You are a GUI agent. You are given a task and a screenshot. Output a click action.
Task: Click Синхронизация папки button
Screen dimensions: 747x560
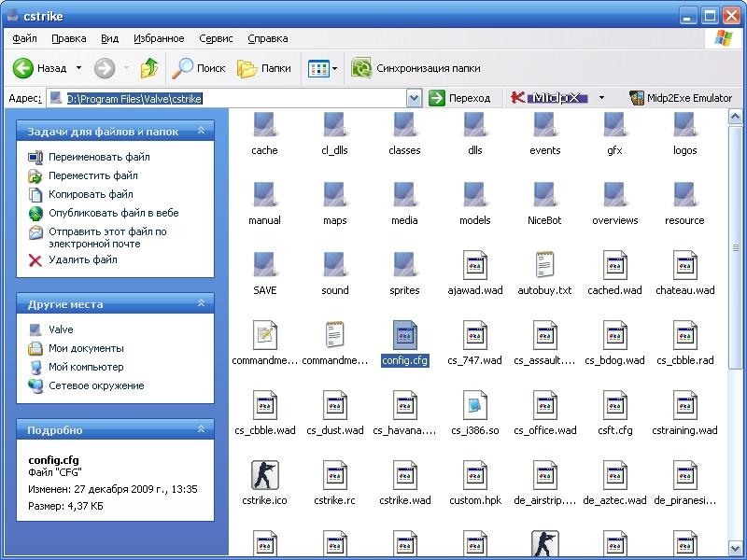coord(416,68)
